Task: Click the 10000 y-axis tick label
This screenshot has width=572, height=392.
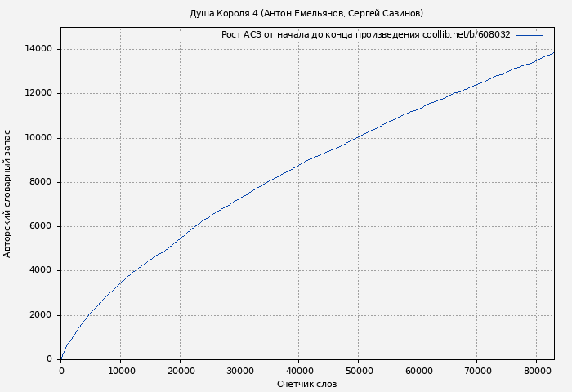Action: (x=38, y=138)
